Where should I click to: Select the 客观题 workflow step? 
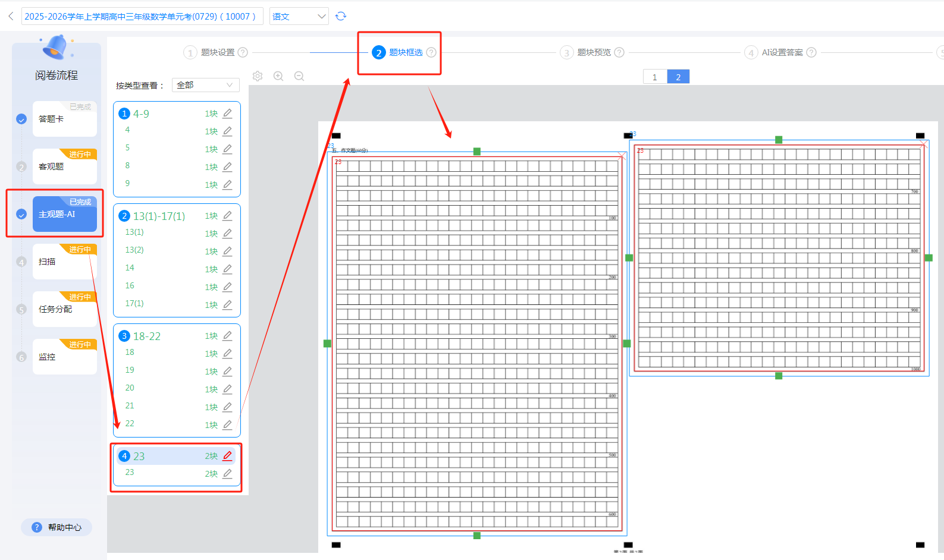[64, 167]
